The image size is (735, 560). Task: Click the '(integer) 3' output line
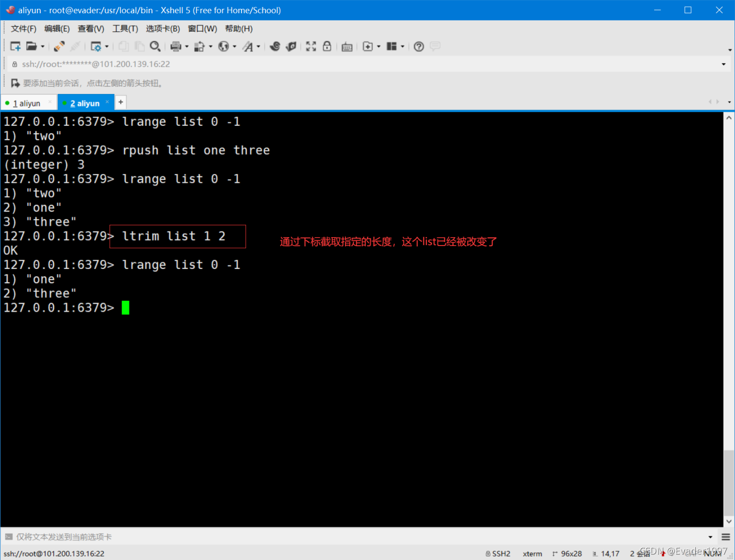pyautogui.click(x=44, y=165)
